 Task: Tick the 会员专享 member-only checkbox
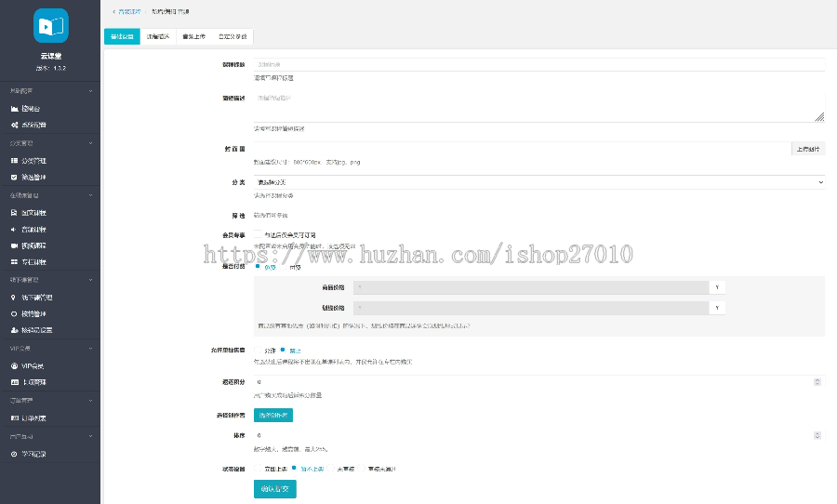click(x=258, y=233)
